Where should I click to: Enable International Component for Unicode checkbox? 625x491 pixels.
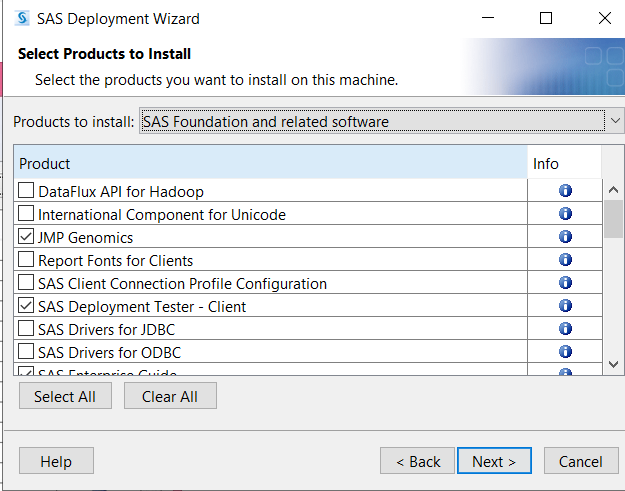point(26,214)
